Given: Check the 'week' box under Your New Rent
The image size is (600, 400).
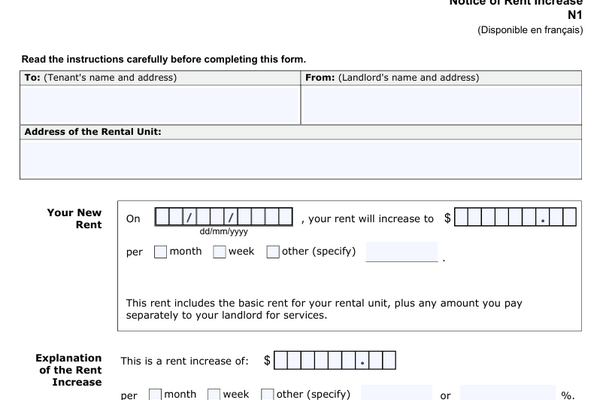Looking at the screenshot, I should click(x=219, y=252).
